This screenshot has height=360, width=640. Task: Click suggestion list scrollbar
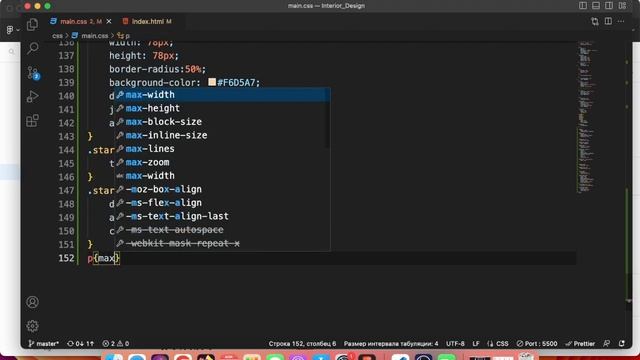[327, 118]
